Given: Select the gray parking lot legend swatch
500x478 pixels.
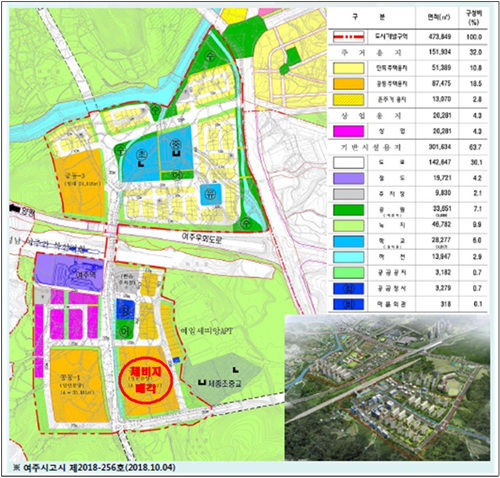Looking at the screenshot, I should coord(348,194).
